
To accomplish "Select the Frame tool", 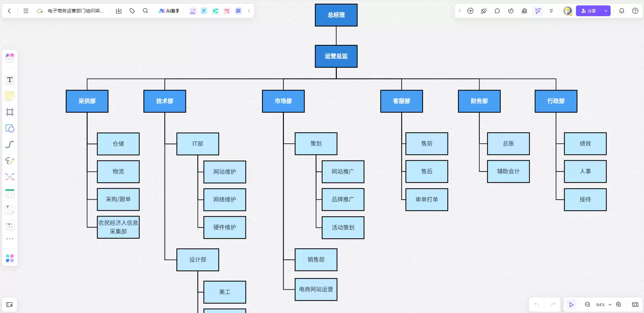I will click(10, 112).
